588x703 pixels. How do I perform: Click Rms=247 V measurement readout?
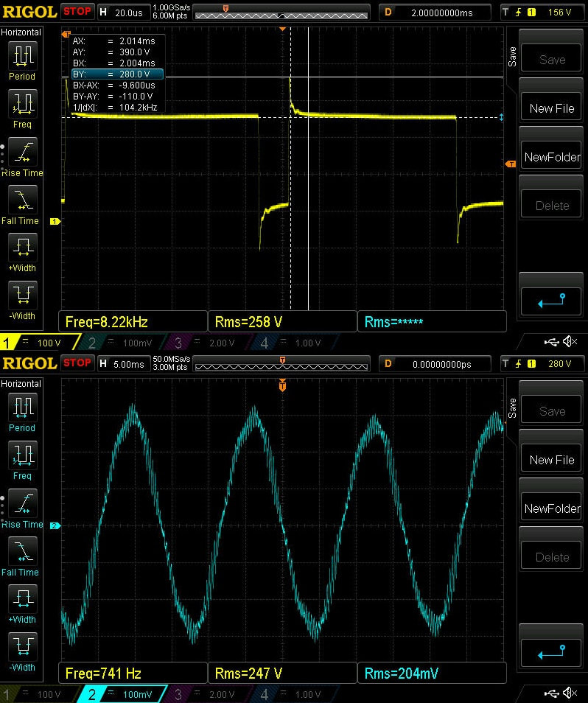pos(282,673)
